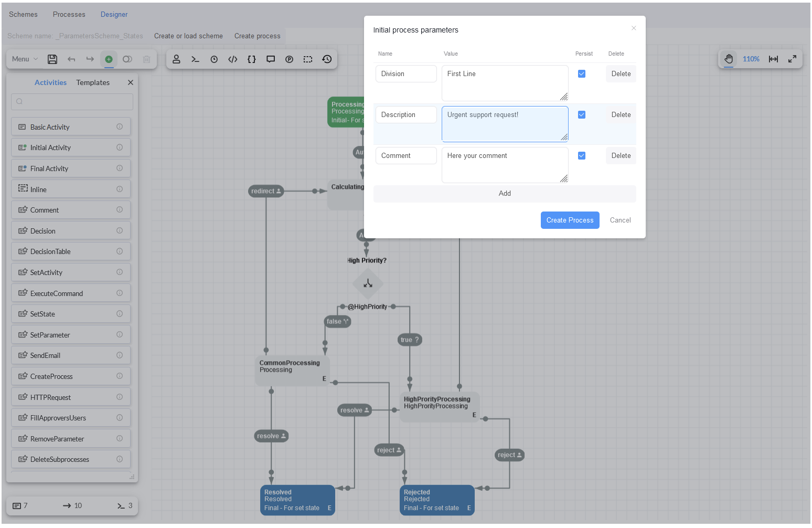812x528 pixels.
Task: Select the Activities tab
Action: (x=50, y=82)
